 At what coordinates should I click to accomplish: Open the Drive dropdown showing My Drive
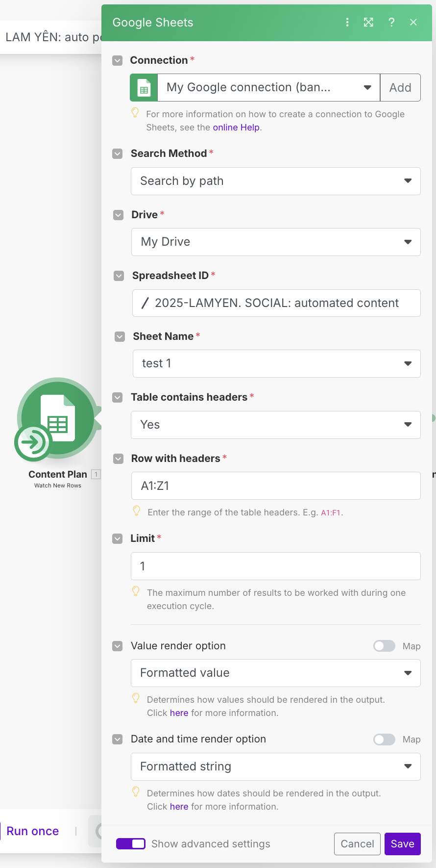click(x=276, y=242)
